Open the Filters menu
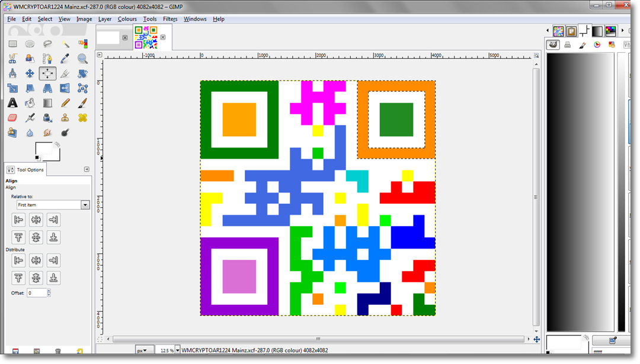The height and width of the screenshot is (364, 640). click(170, 19)
